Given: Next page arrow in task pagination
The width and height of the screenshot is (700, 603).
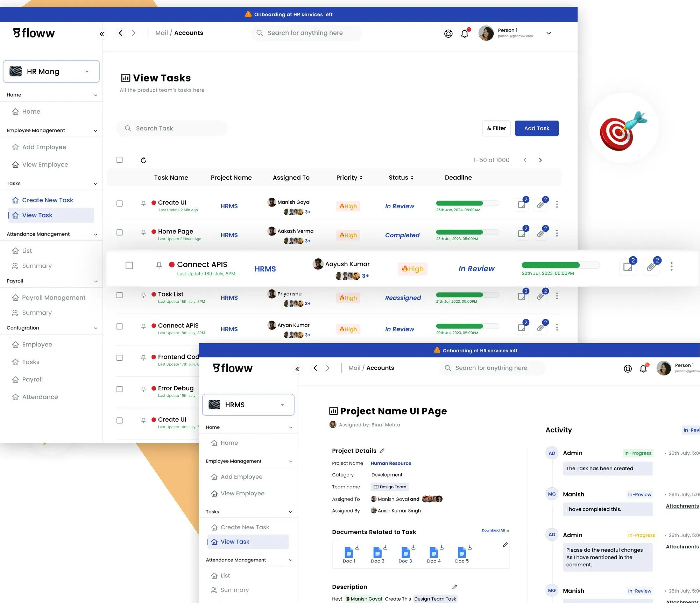Looking at the screenshot, I should click(x=540, y=160).
